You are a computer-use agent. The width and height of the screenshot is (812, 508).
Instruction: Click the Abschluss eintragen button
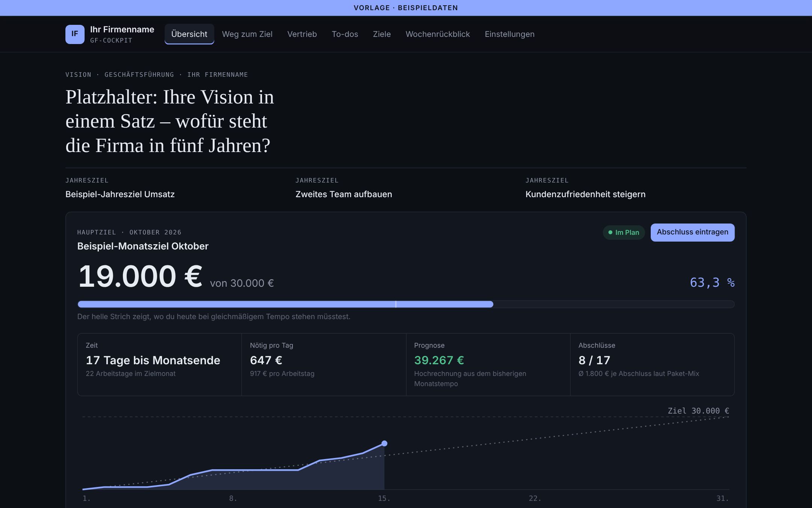692,232
